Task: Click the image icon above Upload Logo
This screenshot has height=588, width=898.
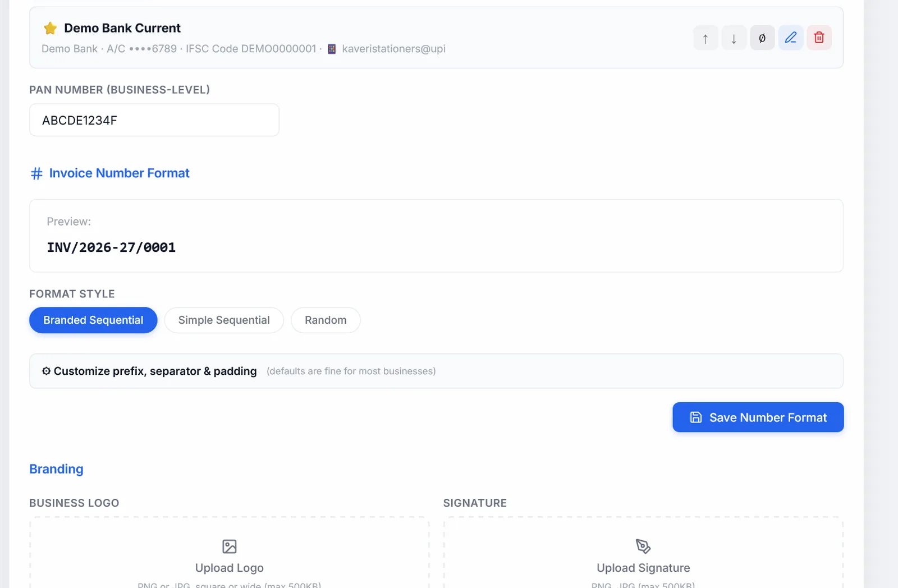Action: point(230,546)
